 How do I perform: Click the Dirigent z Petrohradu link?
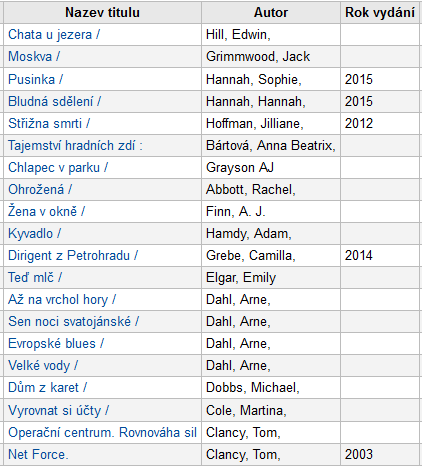73,256
